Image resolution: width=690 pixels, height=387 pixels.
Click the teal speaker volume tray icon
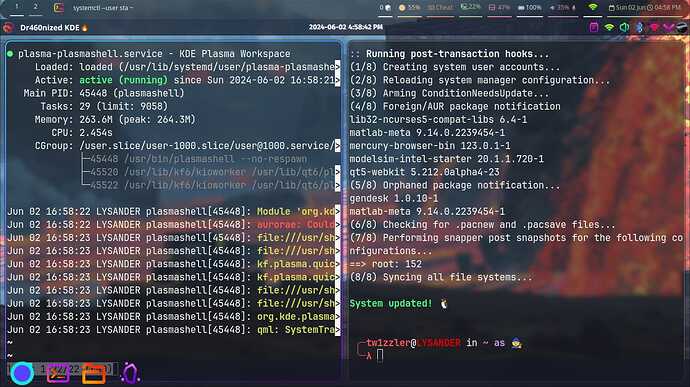624,27
